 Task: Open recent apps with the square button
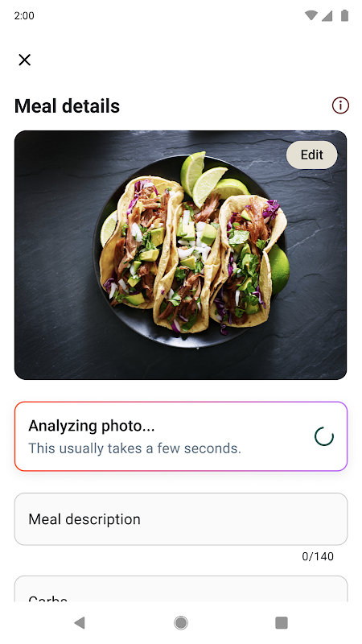[x=281, y=622]
